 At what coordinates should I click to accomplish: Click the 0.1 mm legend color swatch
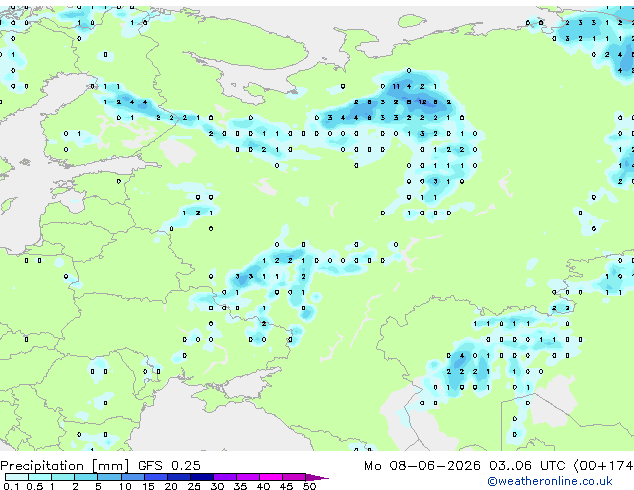pyautogui.click(x=16, y=477)
